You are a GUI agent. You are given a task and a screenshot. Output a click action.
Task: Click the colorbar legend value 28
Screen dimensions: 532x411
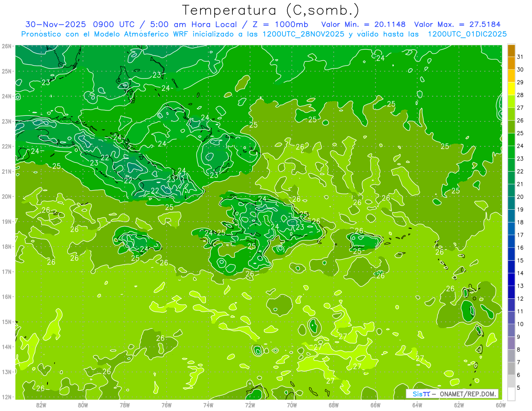520,95
